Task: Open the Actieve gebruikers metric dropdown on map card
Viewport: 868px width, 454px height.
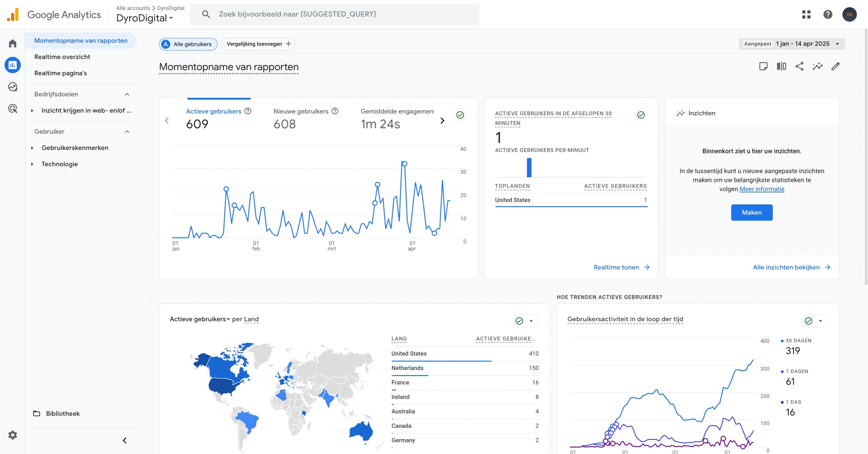Action: tap(200, 319)
